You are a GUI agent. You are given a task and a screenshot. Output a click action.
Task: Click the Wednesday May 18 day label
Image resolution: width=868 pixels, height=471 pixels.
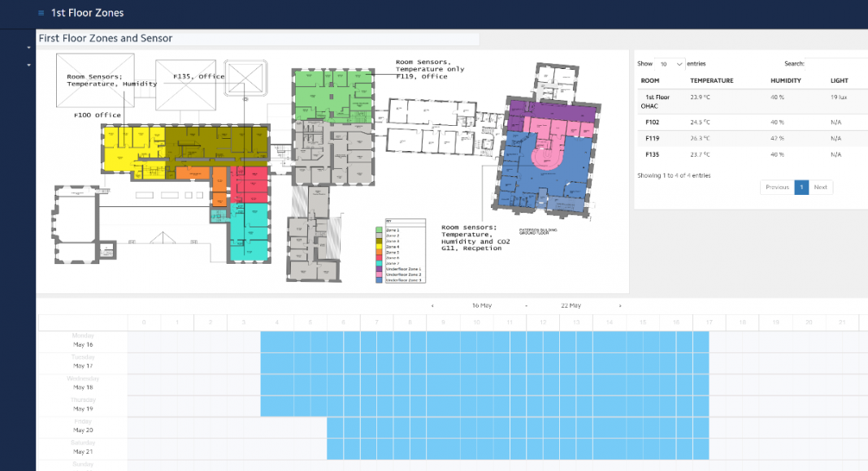(82, 383)
